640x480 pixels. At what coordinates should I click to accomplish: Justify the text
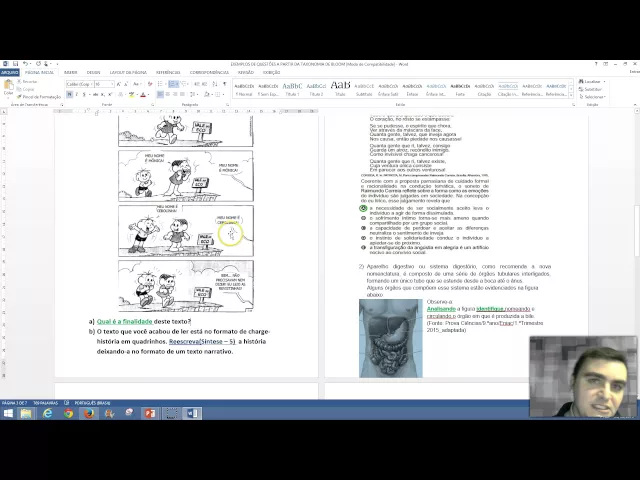pos(182,94)
